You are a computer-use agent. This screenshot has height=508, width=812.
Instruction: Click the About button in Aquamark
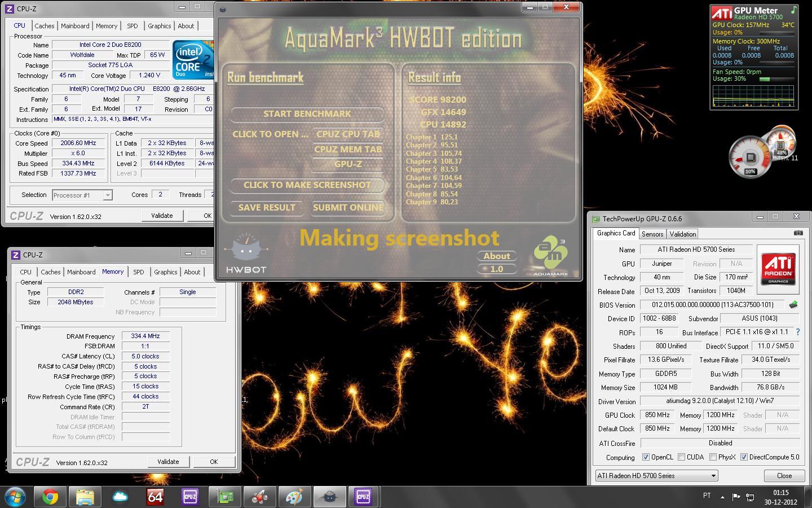coord(497,256)
